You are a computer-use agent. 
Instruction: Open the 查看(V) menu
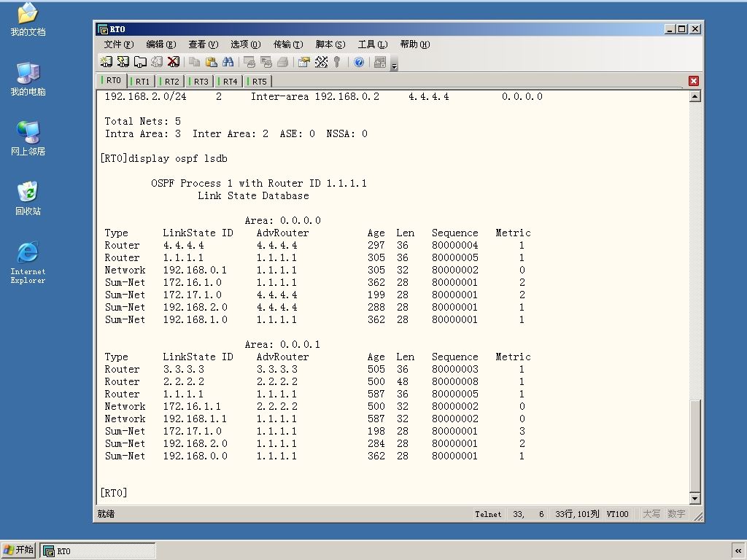tap(204, 44)
